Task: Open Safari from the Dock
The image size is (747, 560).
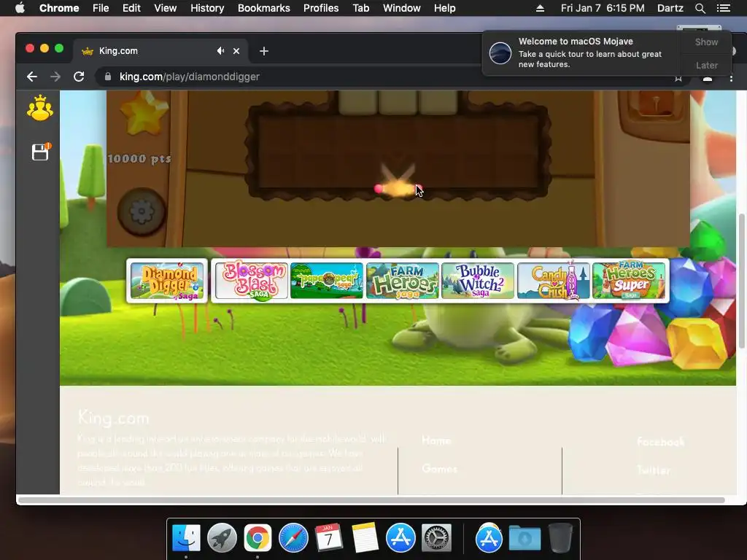Action: [x=293, y=537]
